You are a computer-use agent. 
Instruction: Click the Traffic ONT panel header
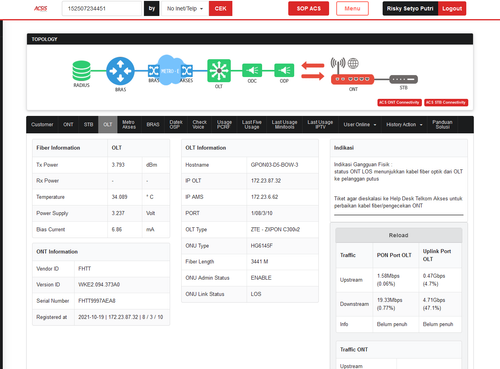(398, 350)
